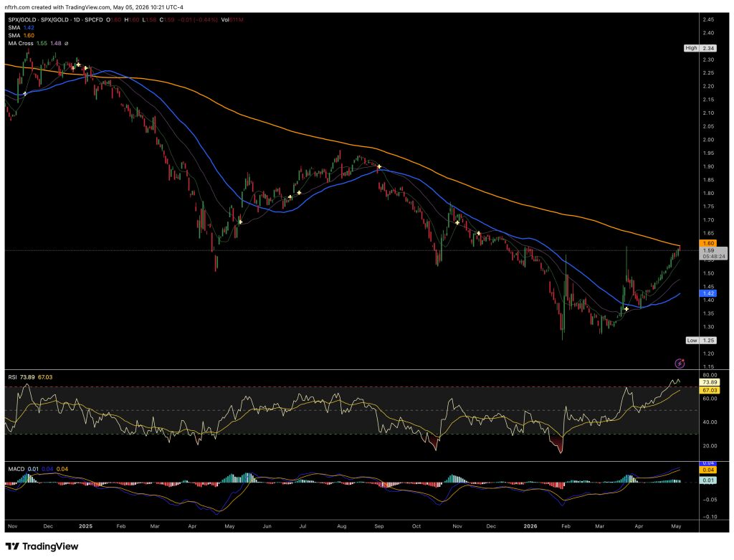
Task: Click the TradingView logo at bottom
Action: pos(42,546)
